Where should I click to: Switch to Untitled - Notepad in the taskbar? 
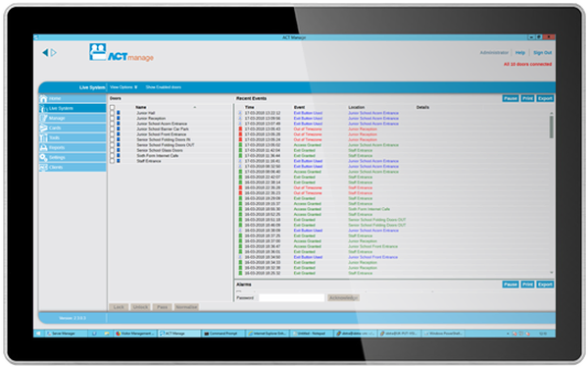[x=312, y=334]
